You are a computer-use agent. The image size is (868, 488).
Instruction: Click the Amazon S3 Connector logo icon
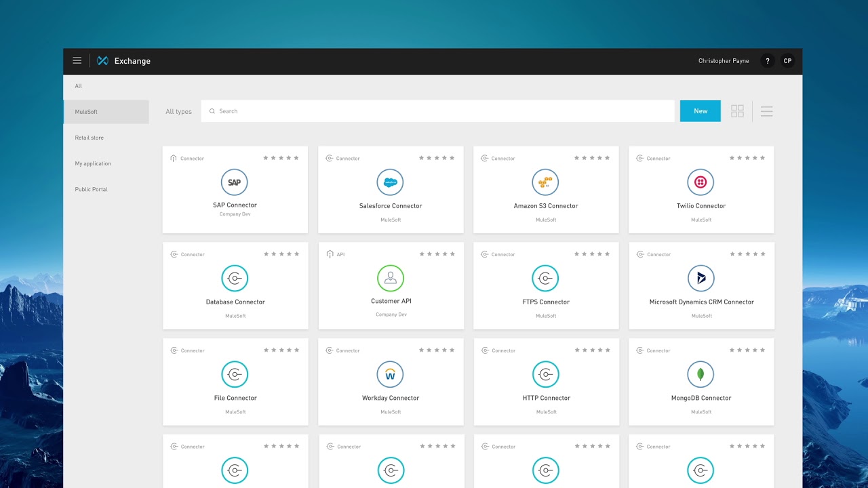[x=545, y=182]
